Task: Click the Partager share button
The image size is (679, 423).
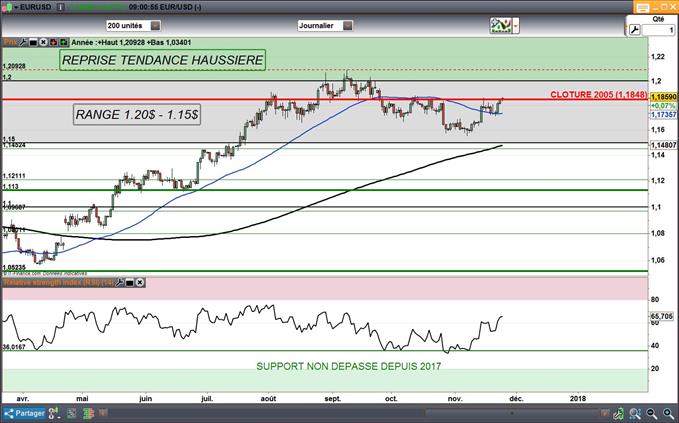Action: pyautogui.click(x=25, y=413)
